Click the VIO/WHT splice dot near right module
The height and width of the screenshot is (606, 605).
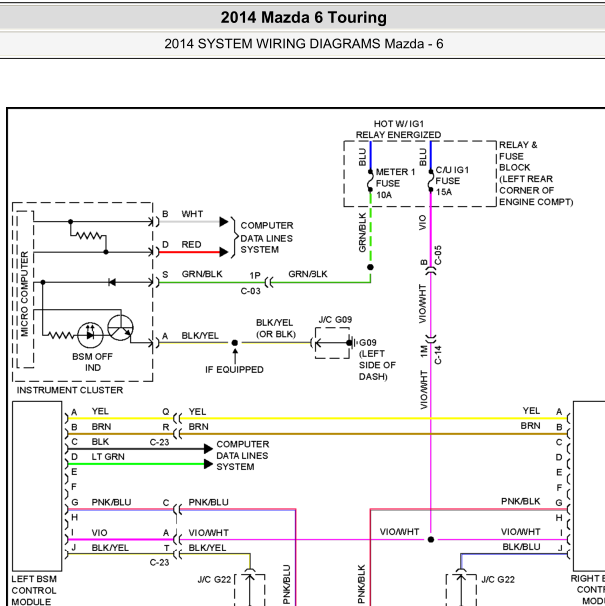tap(431, 540)
